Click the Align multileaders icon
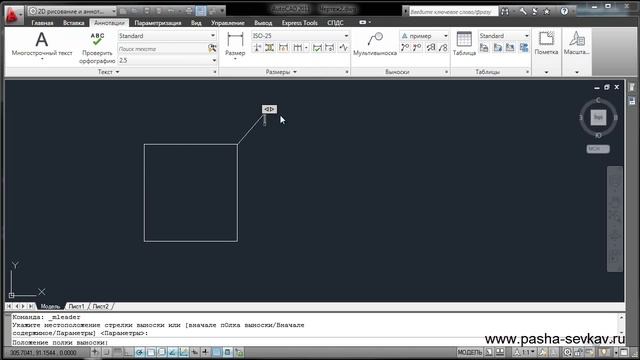Screen dimensions: 640x360 point(431,48)
